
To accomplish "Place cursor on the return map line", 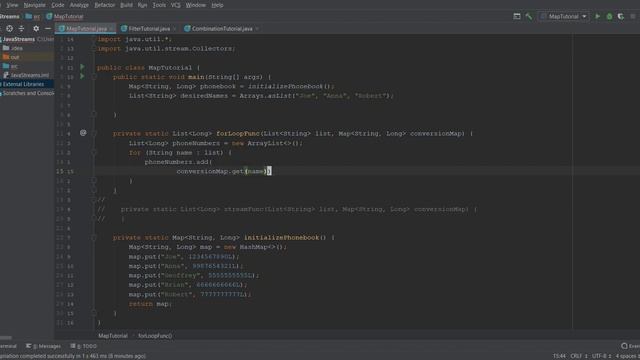I will 150,304.
